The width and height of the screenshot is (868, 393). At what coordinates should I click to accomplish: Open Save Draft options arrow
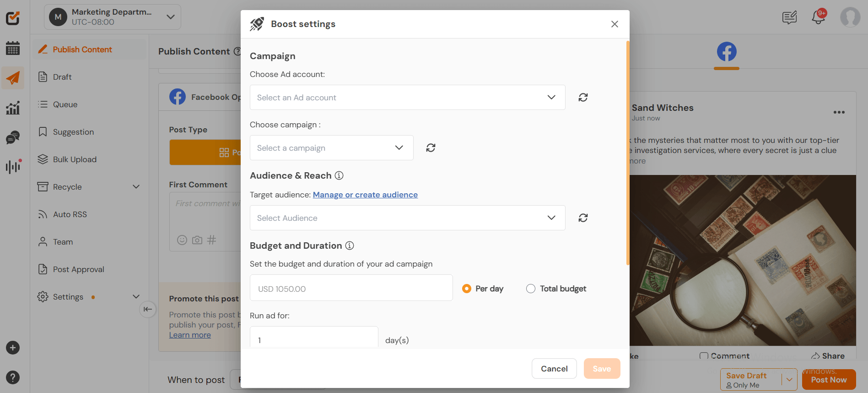coord(789,379)
